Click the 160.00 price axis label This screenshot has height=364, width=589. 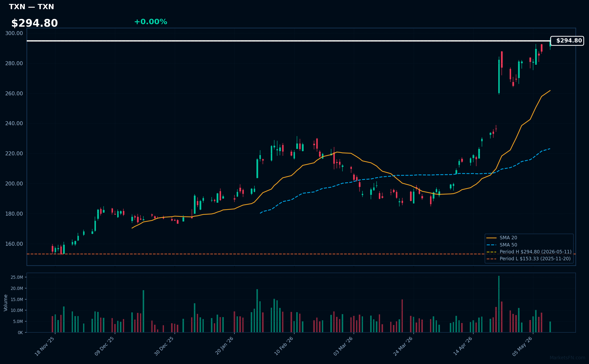pos(14,244)
